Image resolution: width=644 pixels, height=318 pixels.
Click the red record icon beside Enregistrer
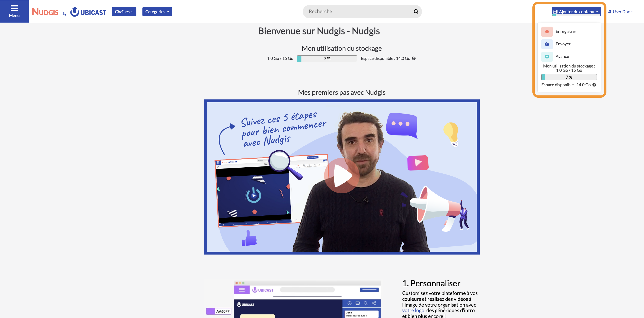coord(547,32)
